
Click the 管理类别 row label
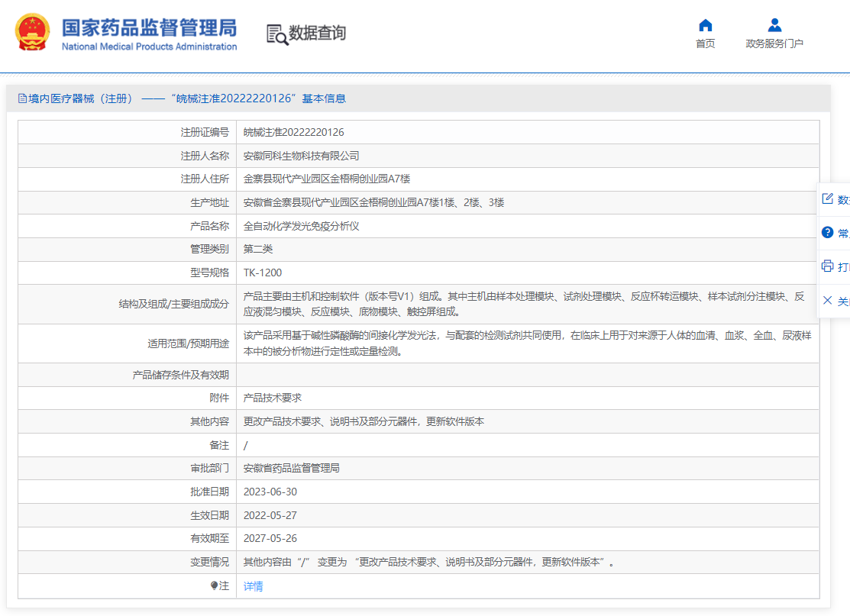point(210,249)
